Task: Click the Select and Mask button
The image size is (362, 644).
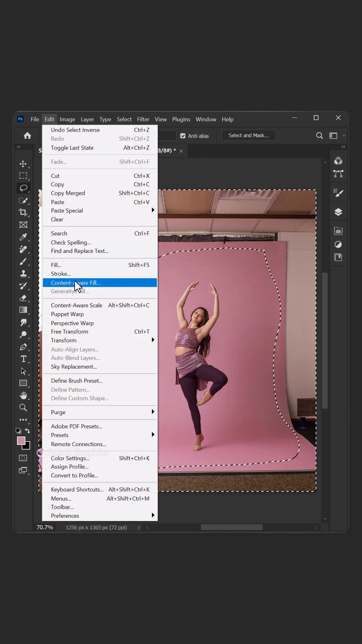Action: [248, 136]
